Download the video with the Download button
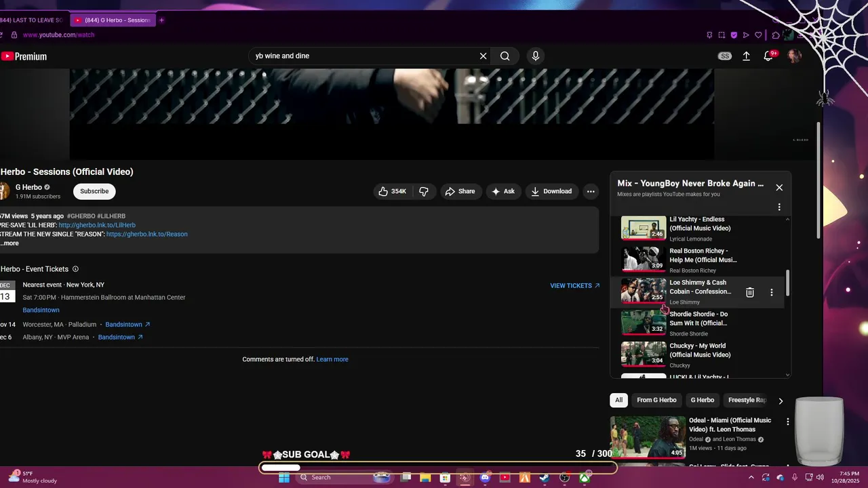This screenshot has width=868, height=488. click(551, 191)
